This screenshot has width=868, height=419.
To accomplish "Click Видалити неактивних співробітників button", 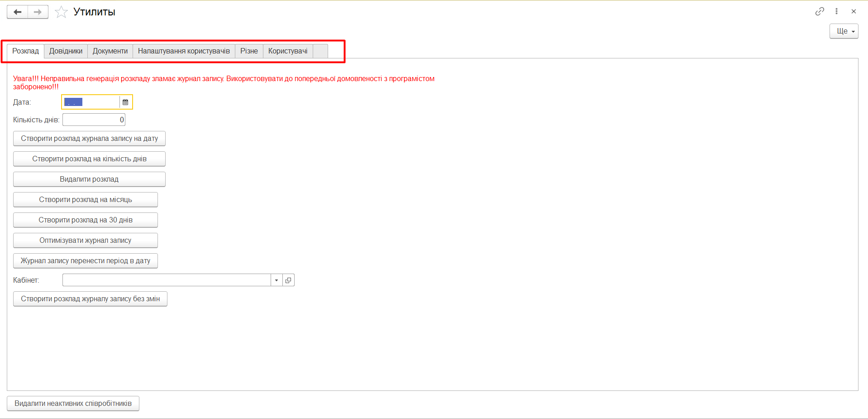I will pyautogui.click(x=73, y=404).
